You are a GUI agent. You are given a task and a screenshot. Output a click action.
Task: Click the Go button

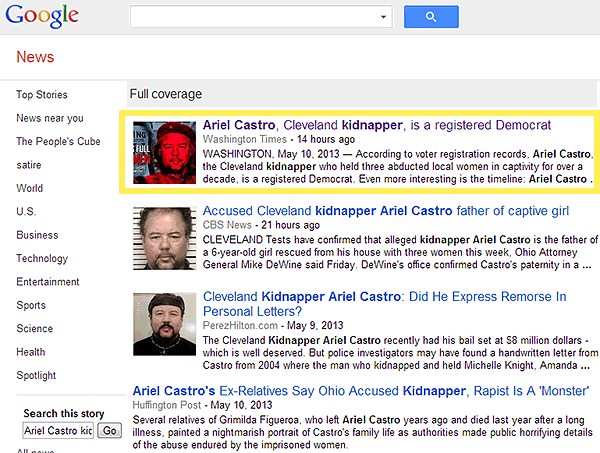click(109, 431)
